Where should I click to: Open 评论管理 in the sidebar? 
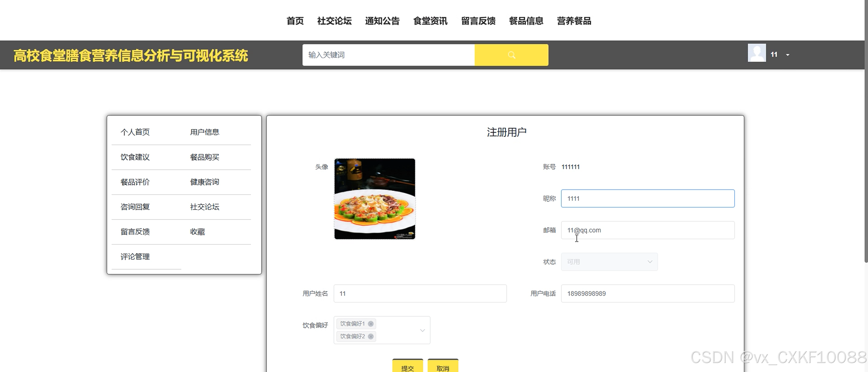(x=135, y=257)
